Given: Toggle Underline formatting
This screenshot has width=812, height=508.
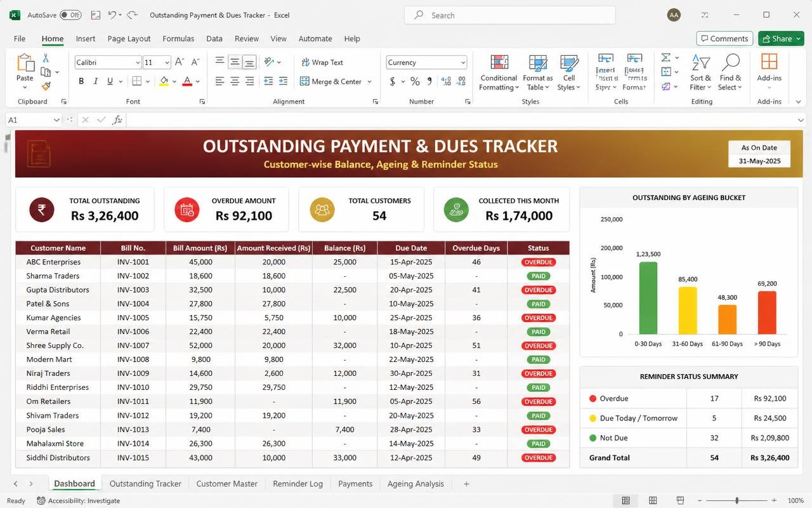Looking at the screenshot, I should point(110,81).
